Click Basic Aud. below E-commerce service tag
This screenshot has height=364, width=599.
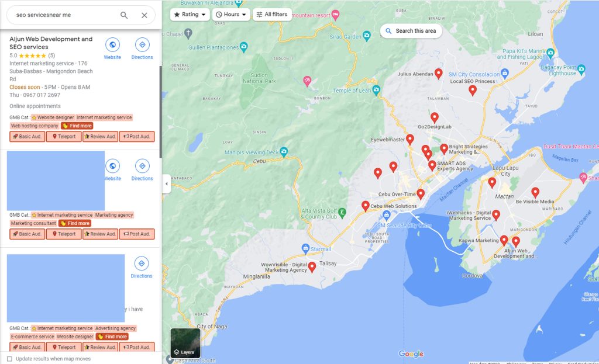tap(27, 347)
